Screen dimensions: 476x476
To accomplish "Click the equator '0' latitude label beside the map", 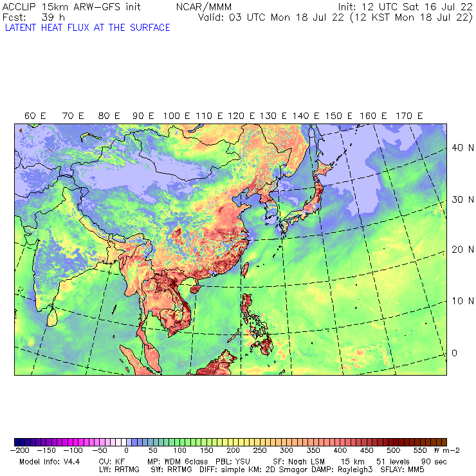I will pyautogui.click(x=454, y=353).
